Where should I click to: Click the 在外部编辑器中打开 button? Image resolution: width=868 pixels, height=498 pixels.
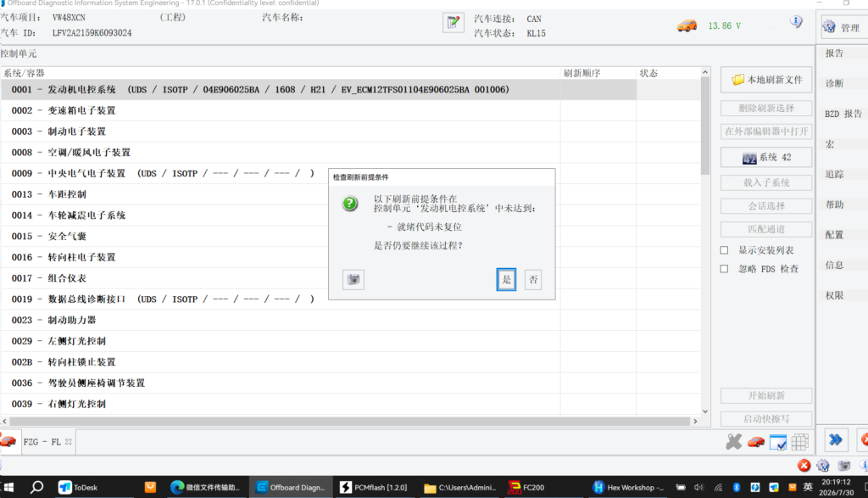tap(766, 131)
